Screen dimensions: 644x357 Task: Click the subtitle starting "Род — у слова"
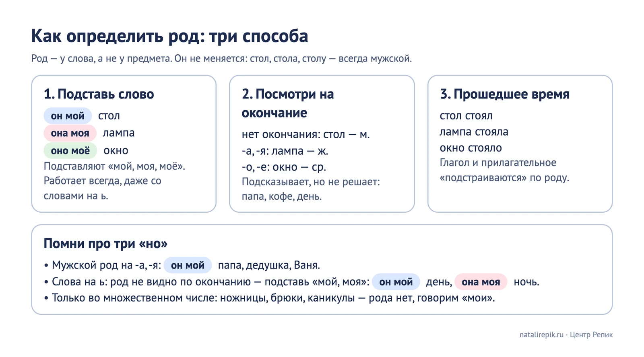(221, 59)
